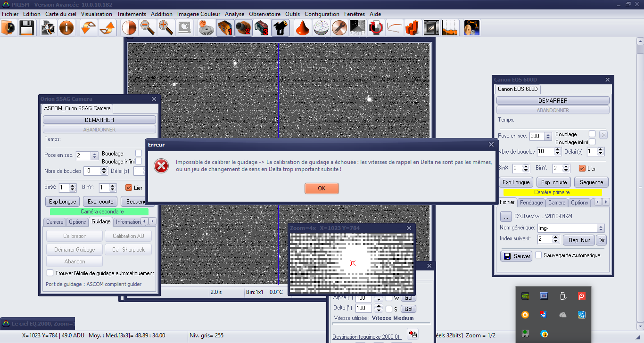Open the NVIDIA icon in system tray
644x343 pixels.
point(525,296)
